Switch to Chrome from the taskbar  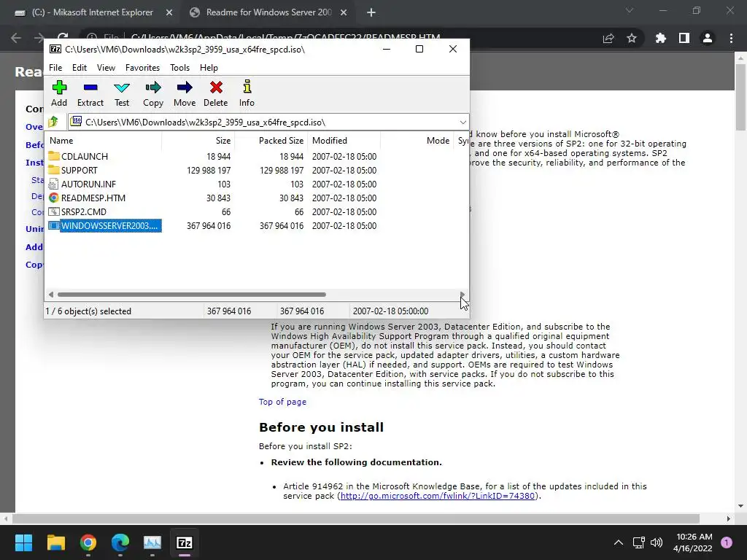click(x=88, y=542)
